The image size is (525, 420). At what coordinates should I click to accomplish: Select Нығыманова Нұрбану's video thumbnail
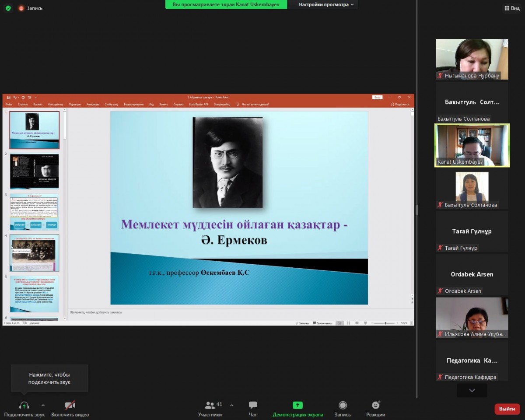coord(472,59)
